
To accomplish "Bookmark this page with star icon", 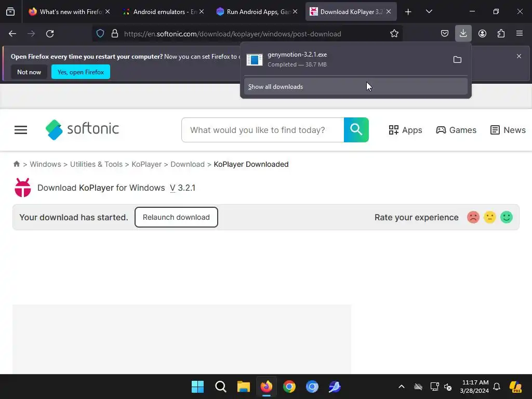I will (x=394, y=34).
